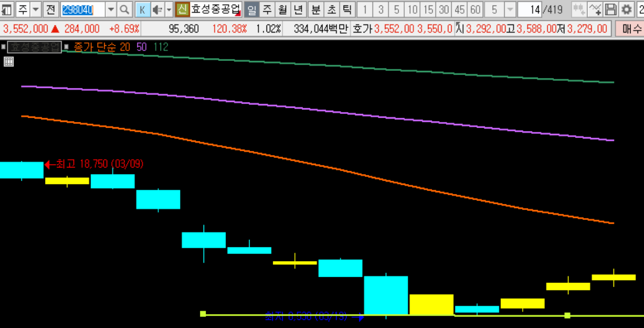Viewport: 644px width, 328px height.
Task: Toggle the 일 daily period button
Action: 252,9
